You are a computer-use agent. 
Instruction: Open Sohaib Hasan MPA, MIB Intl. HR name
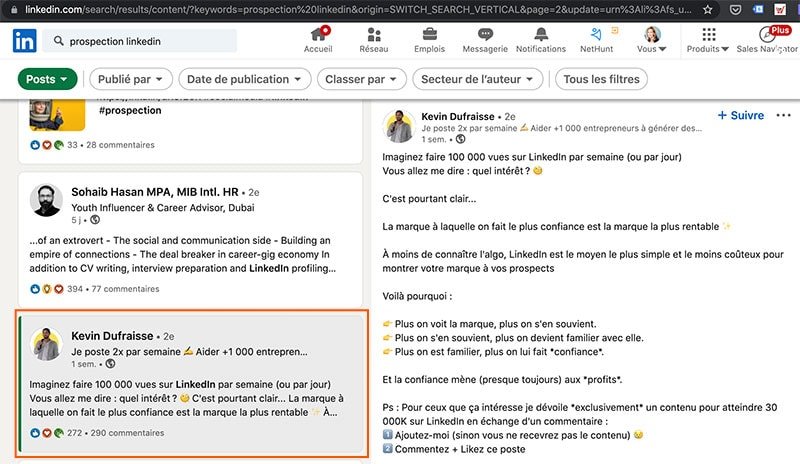(155, 192)
